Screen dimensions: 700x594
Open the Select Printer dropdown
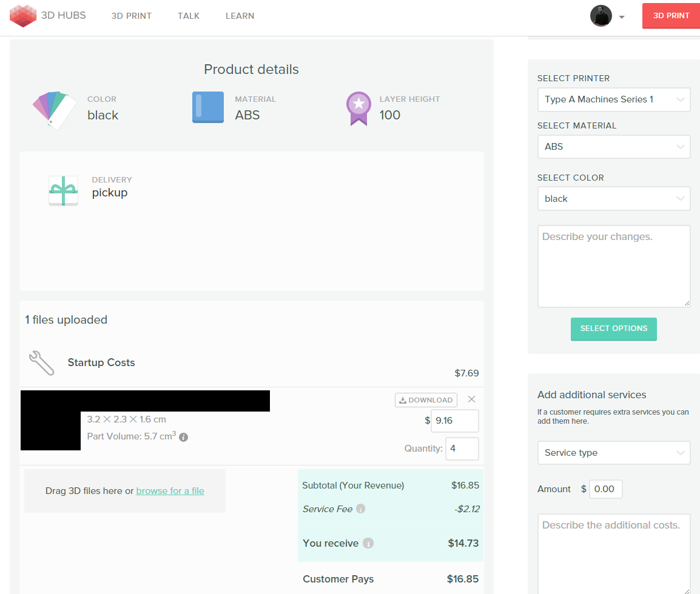click(613, 99)
